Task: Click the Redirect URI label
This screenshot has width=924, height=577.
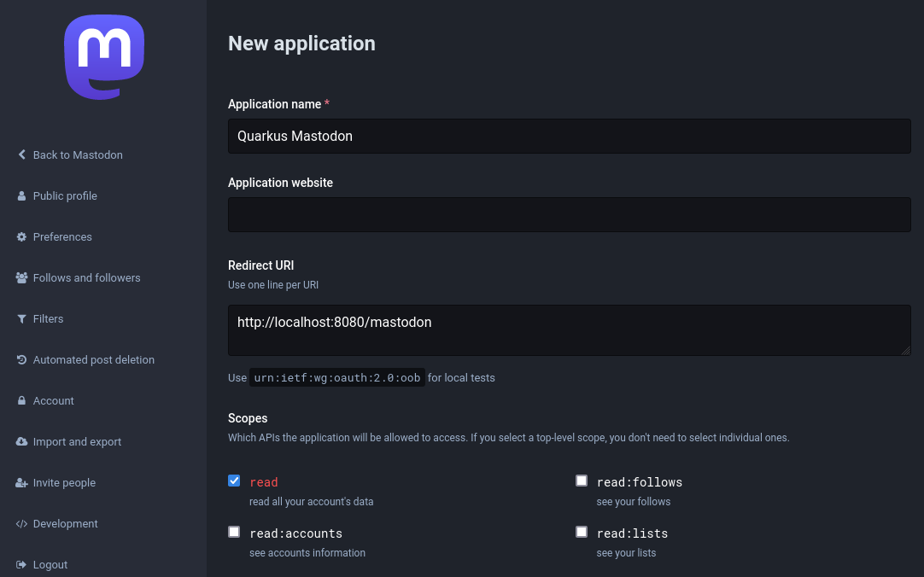Action: (261, 265)
